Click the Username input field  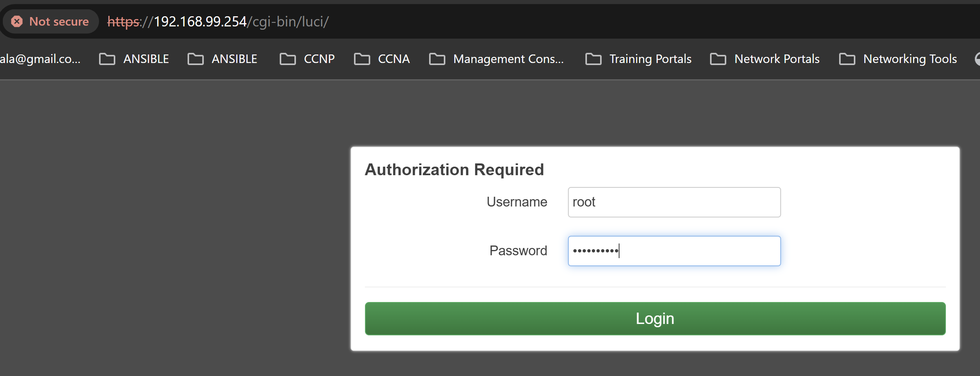pyautogui.click(x=674, y=202)
